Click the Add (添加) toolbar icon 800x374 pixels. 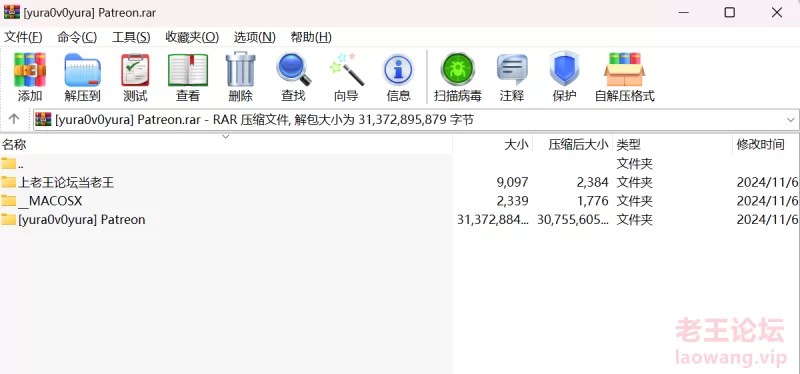[x=30, y=70]
